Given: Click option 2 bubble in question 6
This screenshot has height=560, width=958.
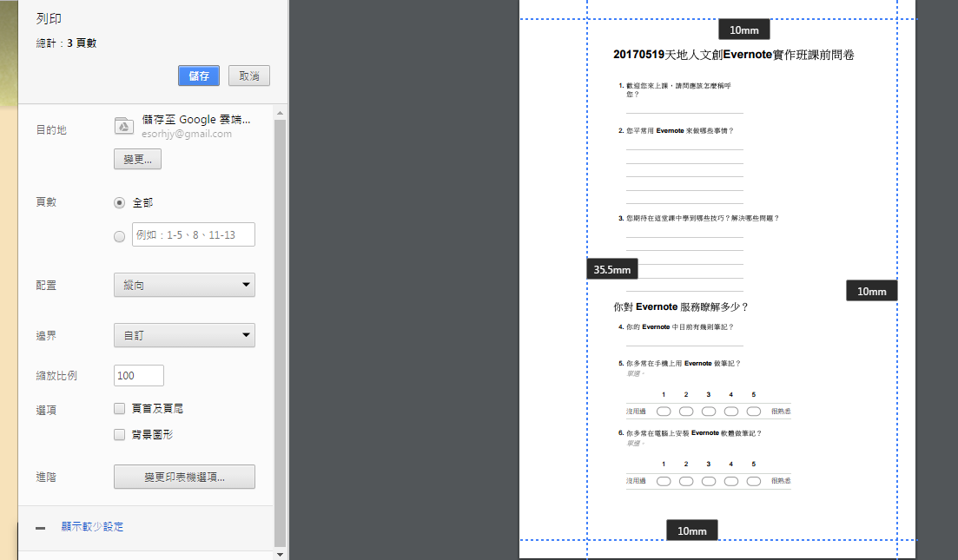Looking at the screenshot, I should (x=686, y=481).
